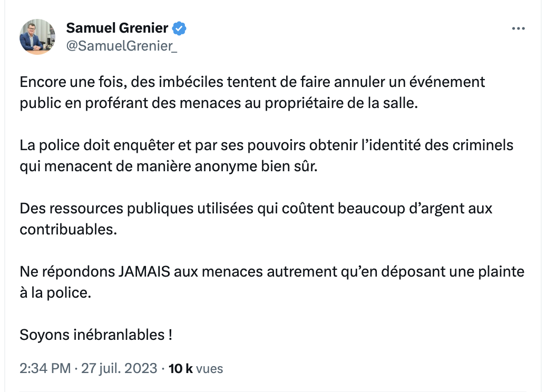Click the word 'vues' beside 10 k
Image resolution: width=547 pixels, height=392 pixels.
[210, 369]
